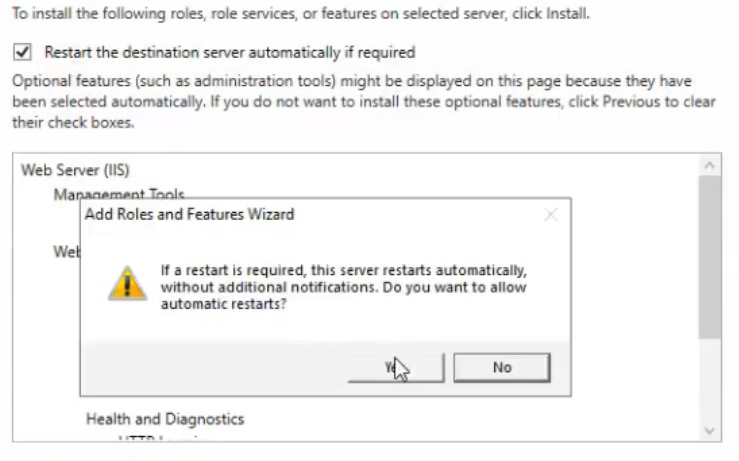Click the 'Do you want to allow automatic restarts' message

point(344,287)
